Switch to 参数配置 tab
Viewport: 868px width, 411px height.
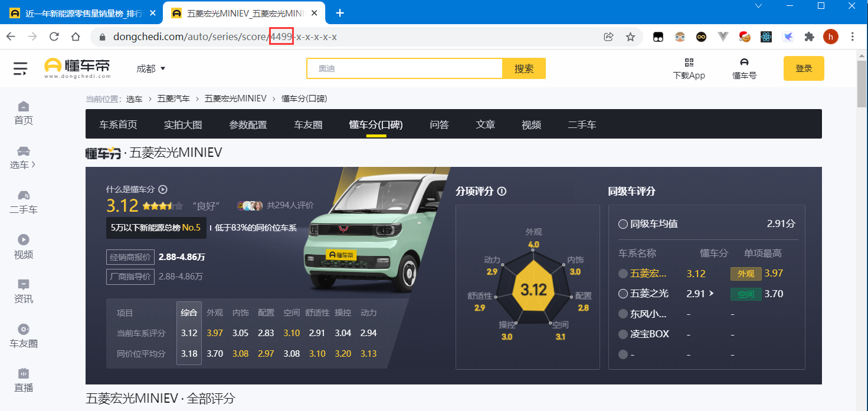click(248, 124)
